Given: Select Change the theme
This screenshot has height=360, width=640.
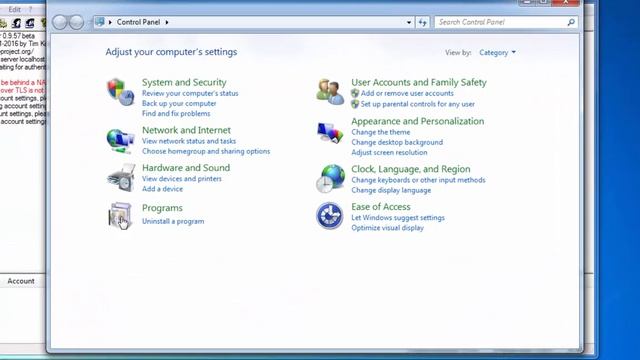Looking at the screenshot, I should click(381, 132).
